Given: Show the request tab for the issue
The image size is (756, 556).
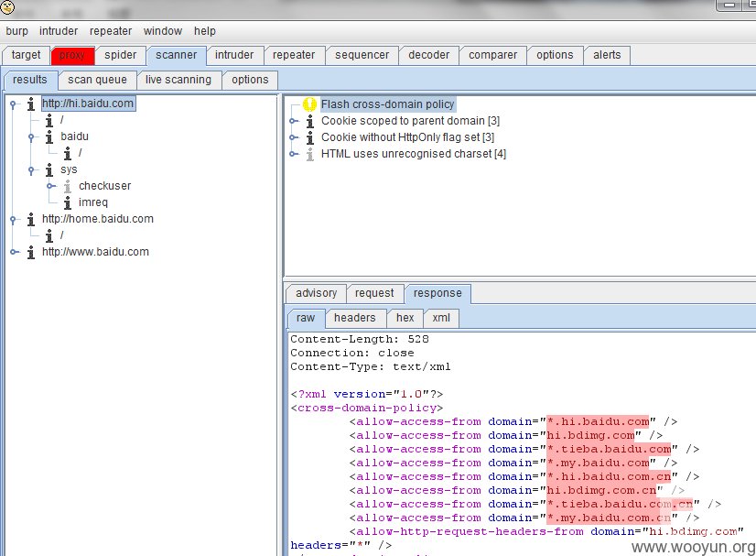Looking at the screenshot, I should tap(374, 293).
